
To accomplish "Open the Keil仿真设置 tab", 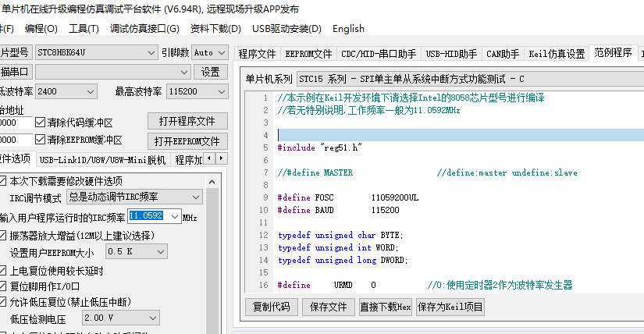I will click(557, 54).
